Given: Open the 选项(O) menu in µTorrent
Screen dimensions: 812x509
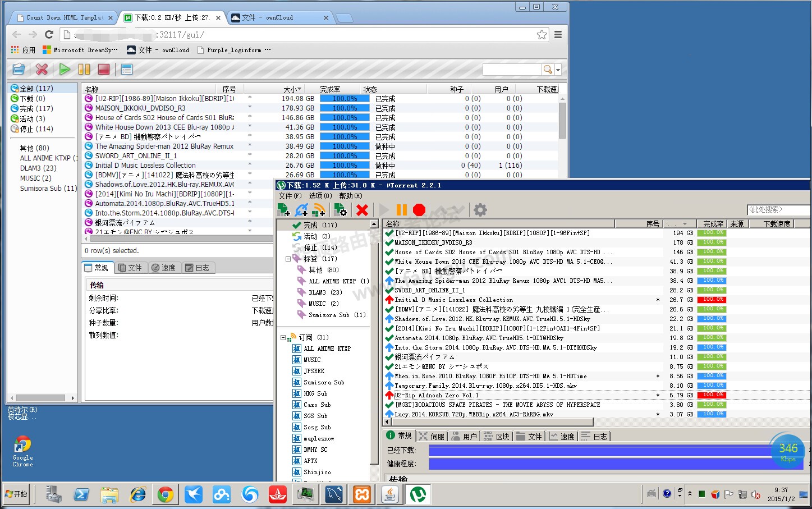Looking at the screenshot, I should 320,196.
